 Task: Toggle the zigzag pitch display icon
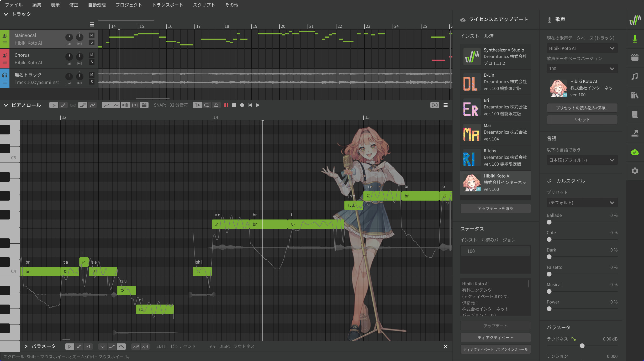tap(116, 105)
